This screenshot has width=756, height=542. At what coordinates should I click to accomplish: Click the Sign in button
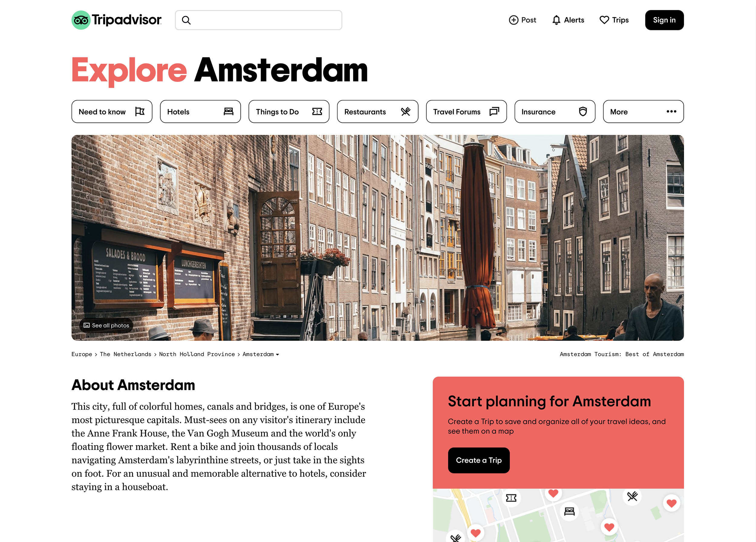(664, 20)
